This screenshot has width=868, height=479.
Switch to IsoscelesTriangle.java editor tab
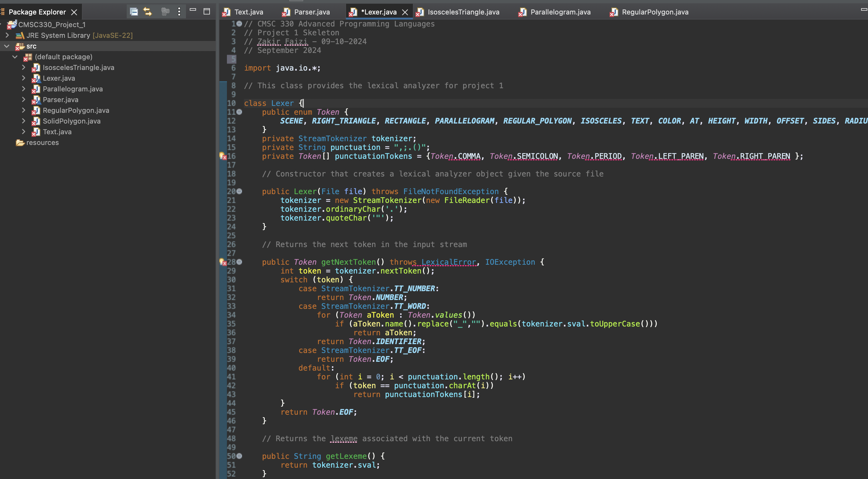coord(463,12)
